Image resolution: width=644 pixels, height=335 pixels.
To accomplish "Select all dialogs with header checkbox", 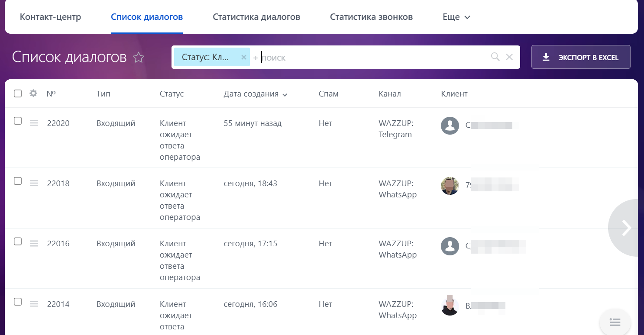I will (x=18, y=93).
